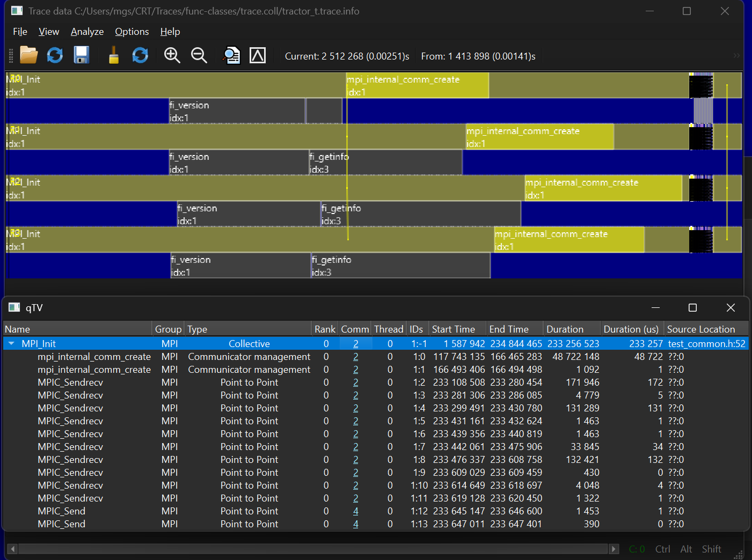Sort by the Type column header
The width and height of the screenshot is (752, 560).
point(248,329)
